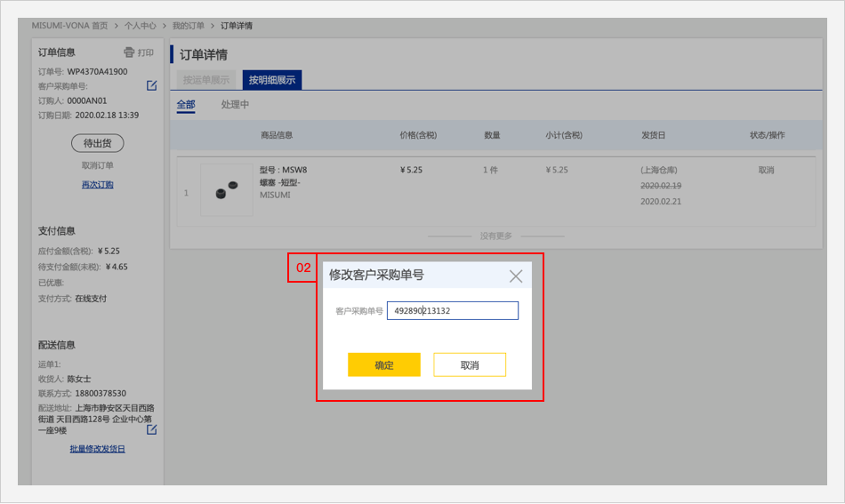Click 取消 in the MSW8 product row

click(766, 170)
